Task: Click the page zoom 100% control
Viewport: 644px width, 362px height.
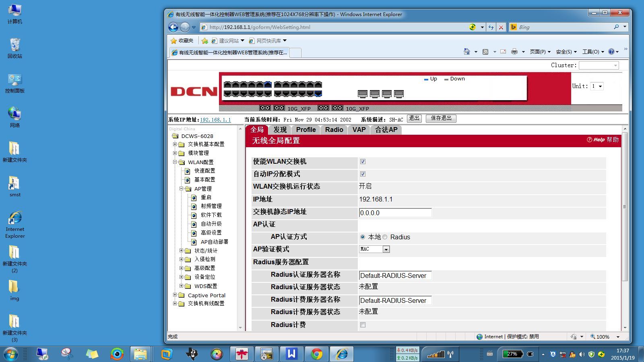Action: 605,337
